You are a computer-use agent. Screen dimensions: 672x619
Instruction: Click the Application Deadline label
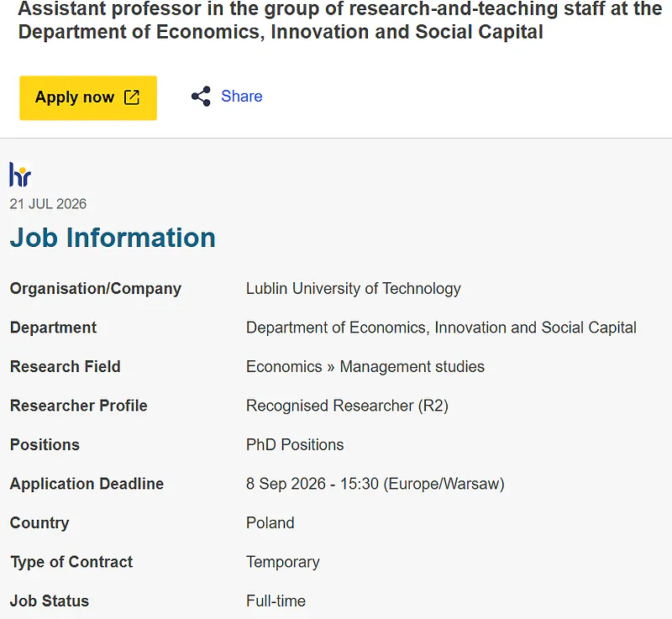coord(87,484)
